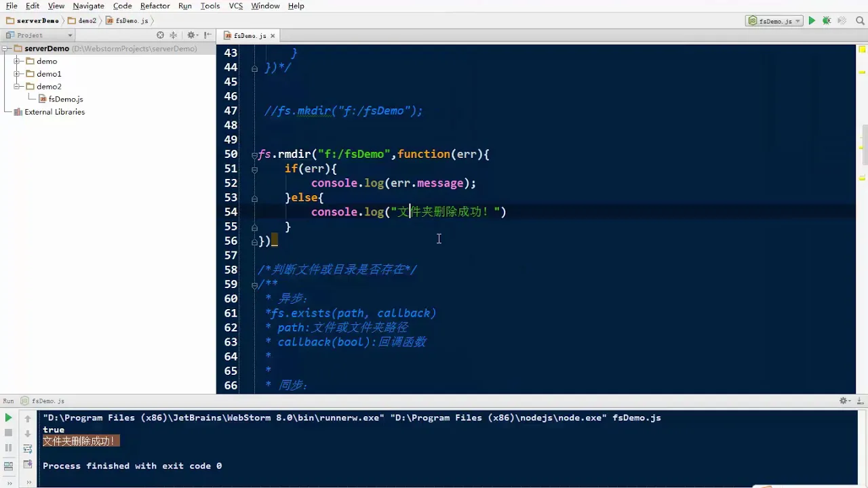Image resolution: width=868 pixels, height=488 pixels.
Task: Fold the fs.rmdir function at line 50
Action: point(254,155)
